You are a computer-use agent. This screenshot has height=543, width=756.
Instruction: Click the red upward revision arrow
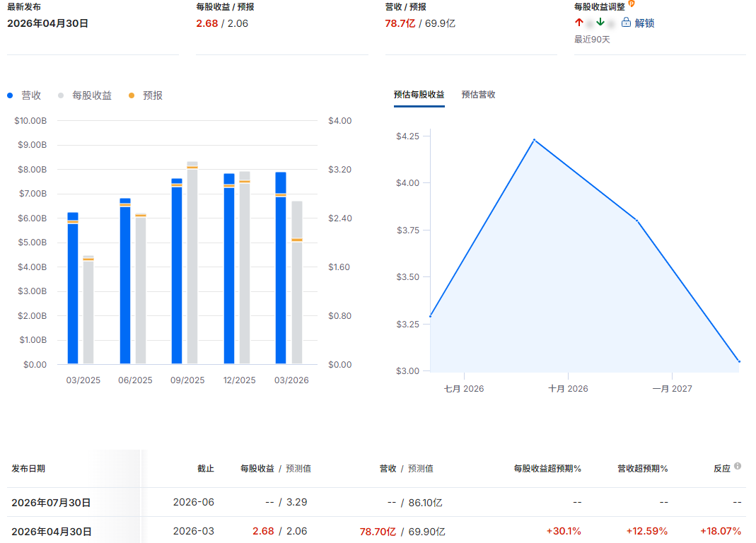[x=579, y=22]
